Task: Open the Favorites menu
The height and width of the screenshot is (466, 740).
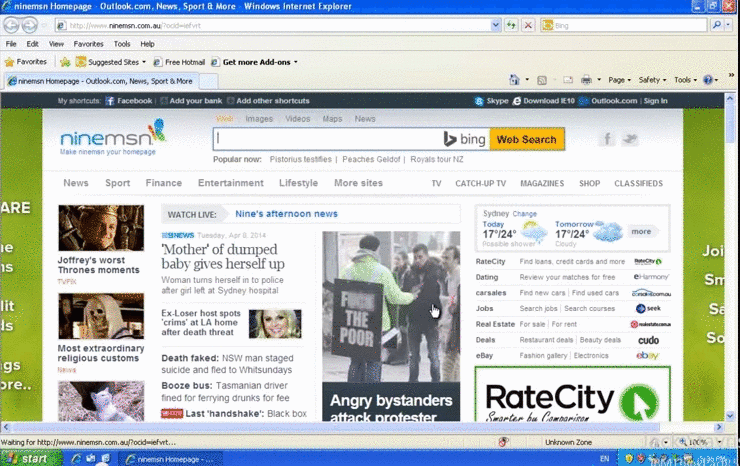Action: pos(88,44)
